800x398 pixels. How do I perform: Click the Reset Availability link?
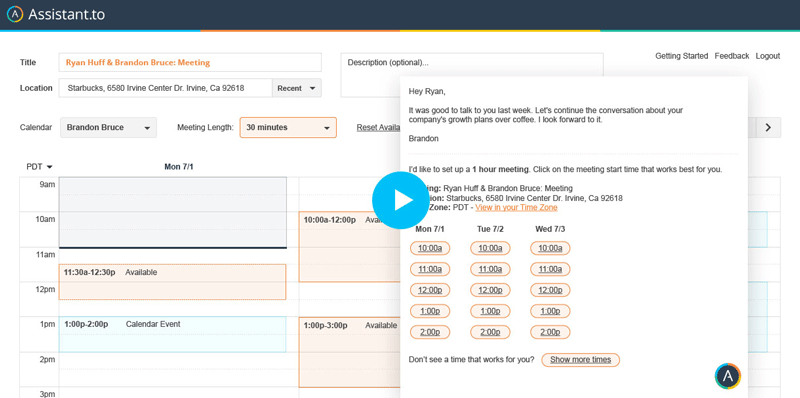pos(378,128)
